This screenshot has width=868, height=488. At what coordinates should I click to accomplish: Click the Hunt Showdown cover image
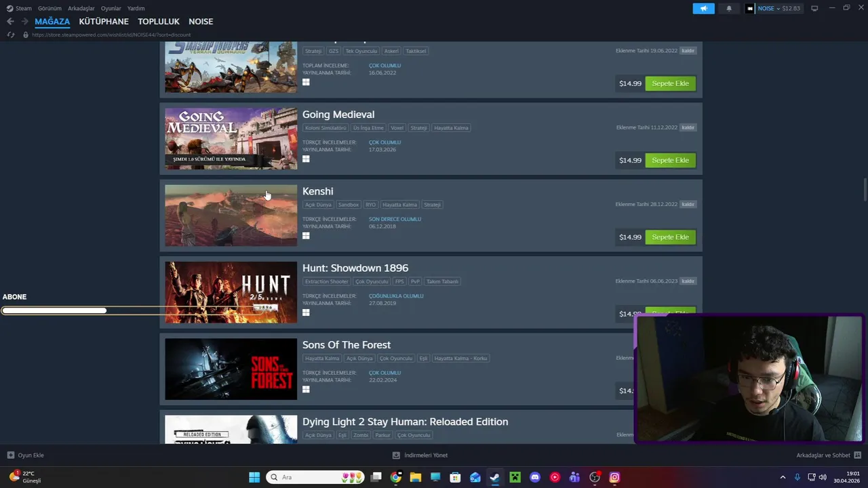(231, 292)
